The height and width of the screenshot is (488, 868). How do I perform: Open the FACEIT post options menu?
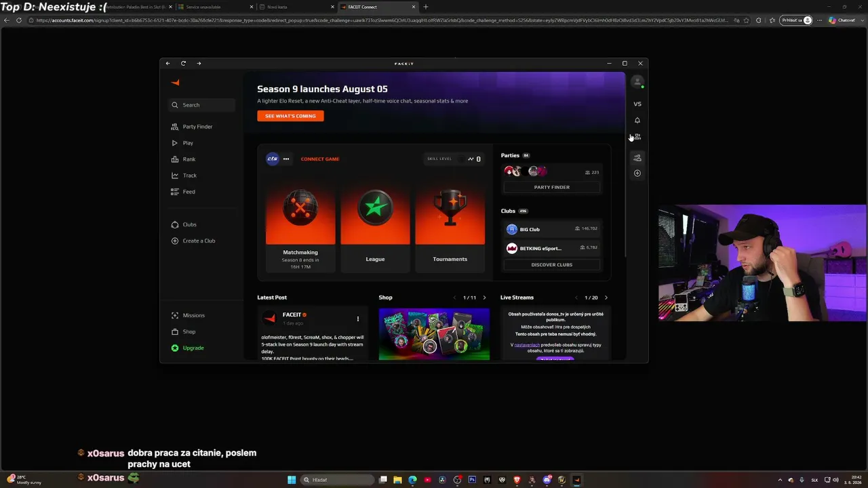(358, 319)
